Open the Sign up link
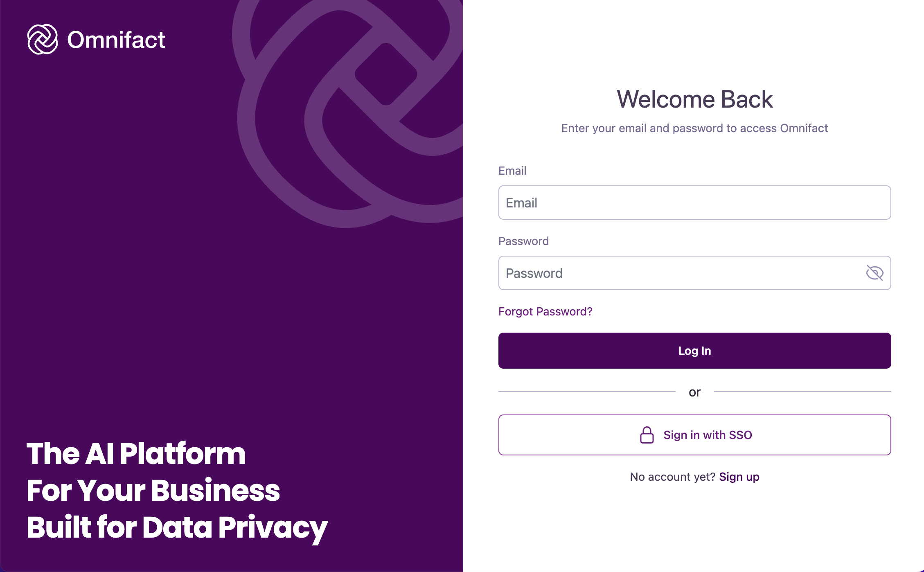 click(x=739, y=476)
